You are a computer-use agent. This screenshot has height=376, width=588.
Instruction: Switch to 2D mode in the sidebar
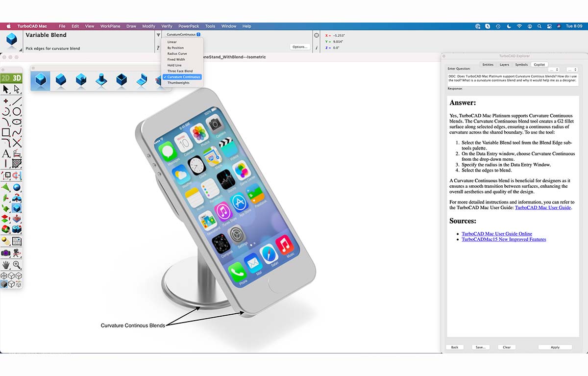7,77
